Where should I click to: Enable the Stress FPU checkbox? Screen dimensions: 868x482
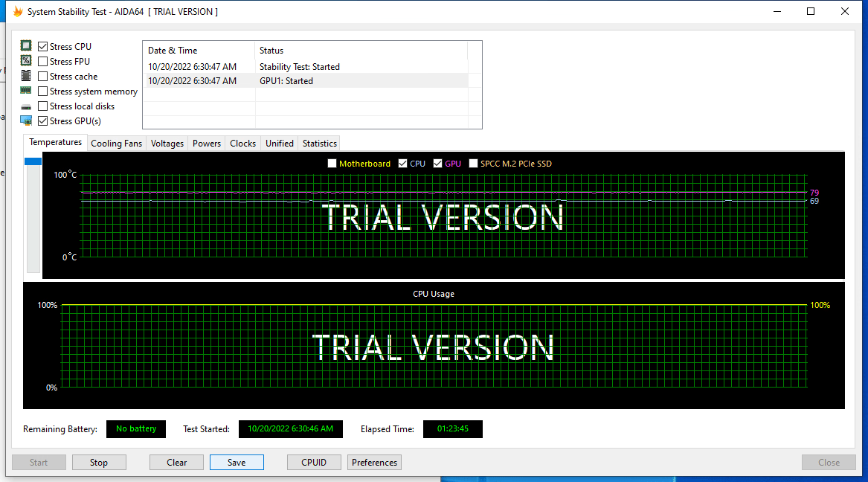click(42, 62)
